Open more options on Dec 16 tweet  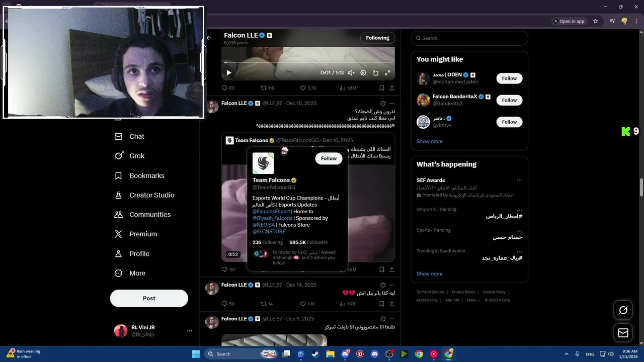[392, 103]
